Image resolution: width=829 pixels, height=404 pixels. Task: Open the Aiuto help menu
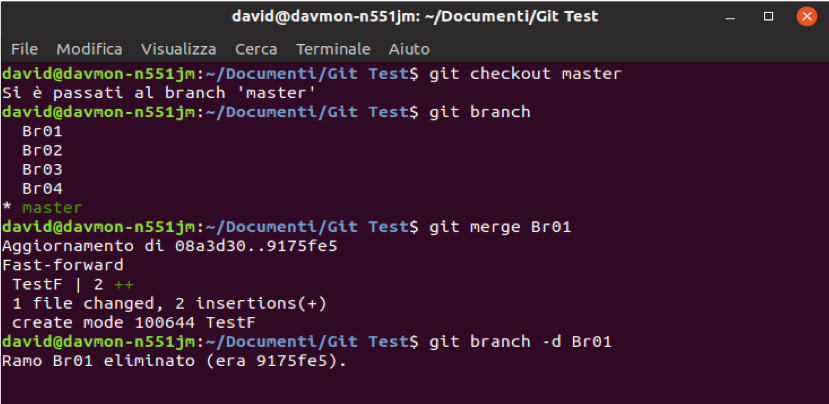tap(409, 49)
